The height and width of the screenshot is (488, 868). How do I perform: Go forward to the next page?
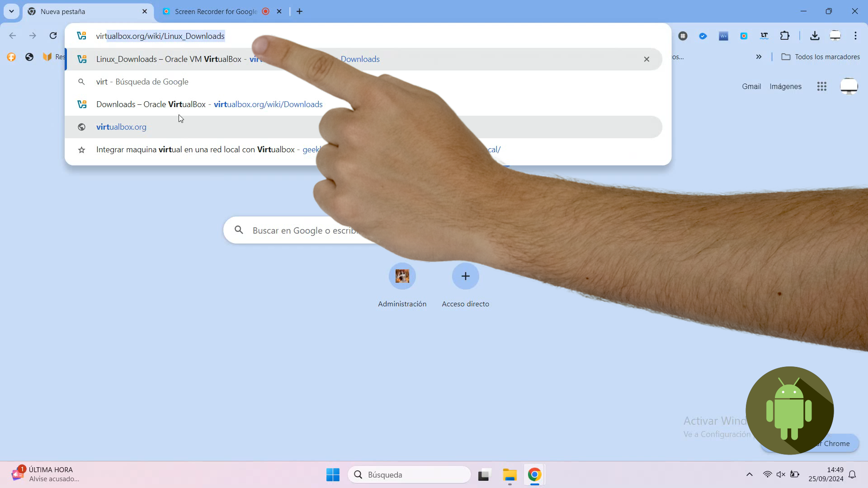(33, 36)
